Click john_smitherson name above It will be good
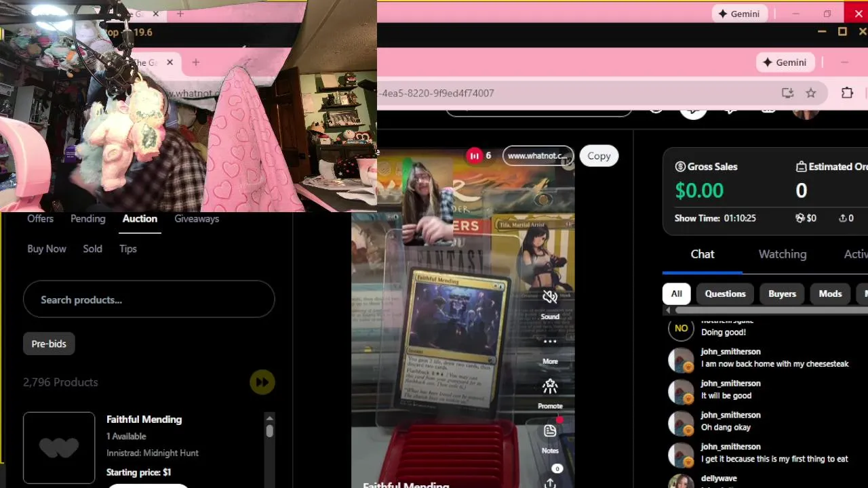868x488 pixels. 730,384
